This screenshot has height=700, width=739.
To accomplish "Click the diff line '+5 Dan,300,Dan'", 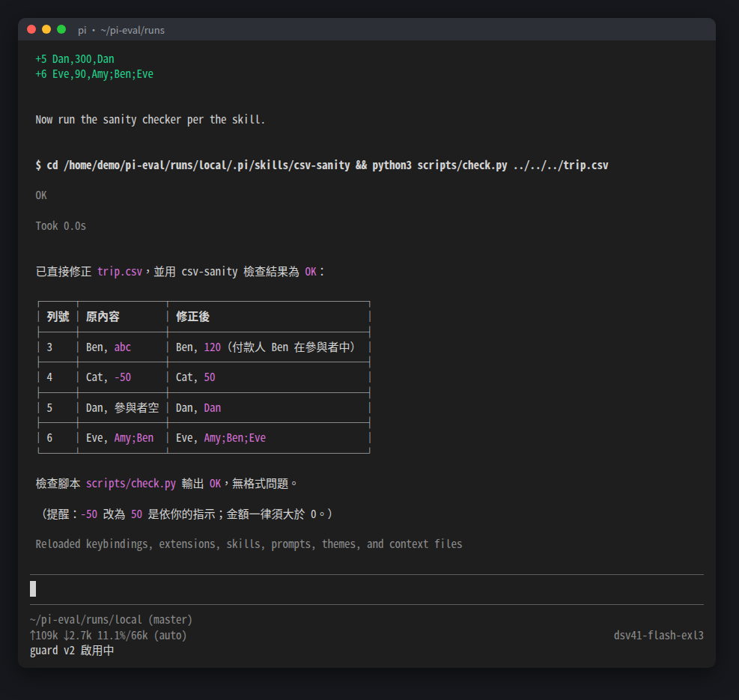I will [x=75, y=59].
